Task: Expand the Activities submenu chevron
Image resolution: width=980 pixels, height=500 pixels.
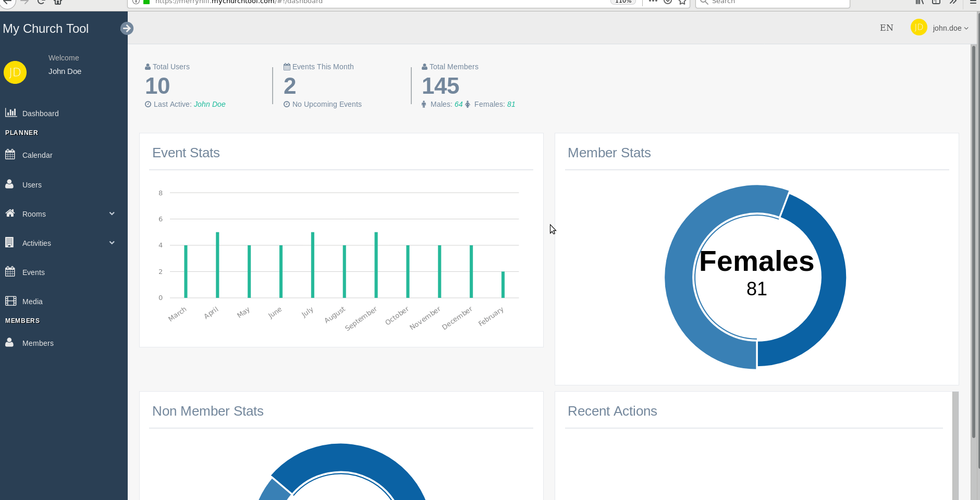Action: [x=112, y=243]
